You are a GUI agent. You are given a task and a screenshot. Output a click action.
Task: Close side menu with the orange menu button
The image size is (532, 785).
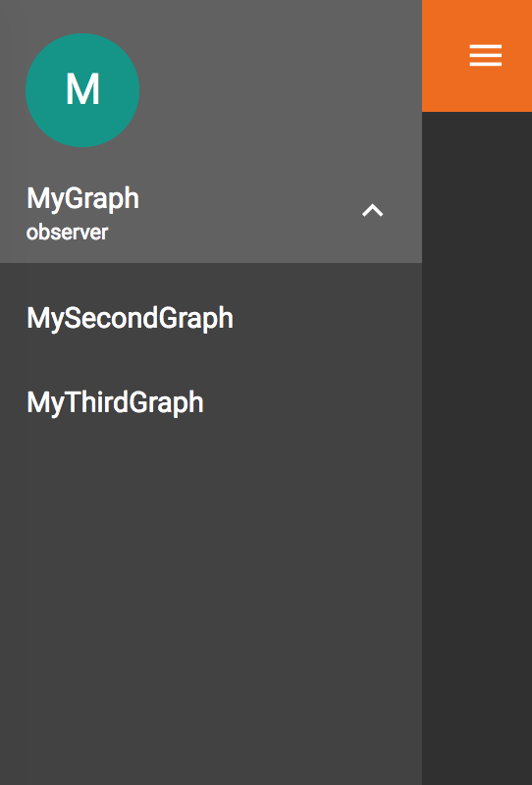coord(486,55)
